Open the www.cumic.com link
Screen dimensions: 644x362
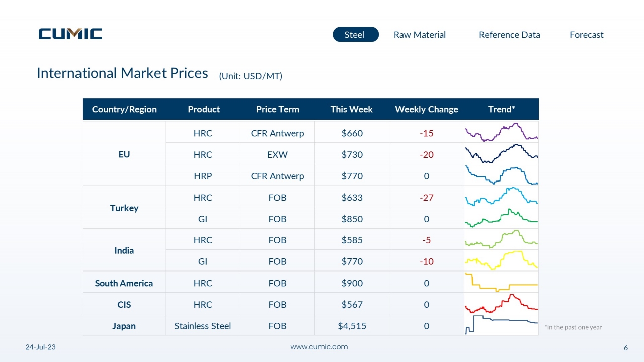(x=319, y=347)
